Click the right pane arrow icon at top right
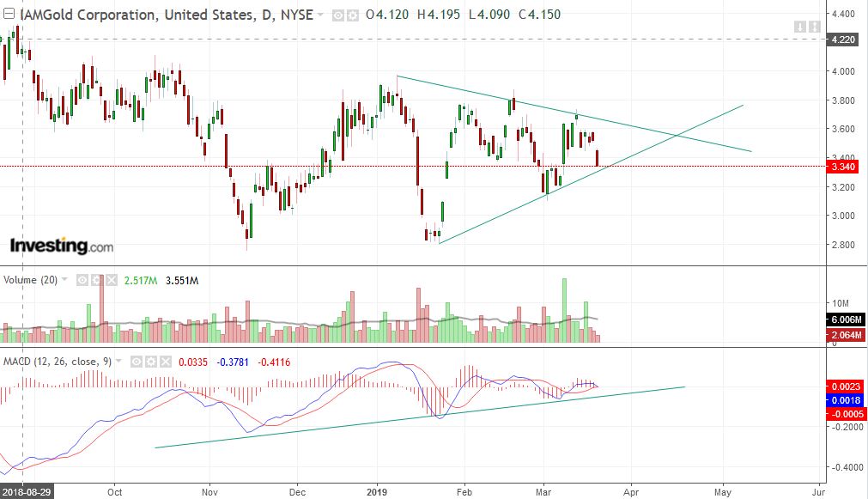 tap(814, 27)
